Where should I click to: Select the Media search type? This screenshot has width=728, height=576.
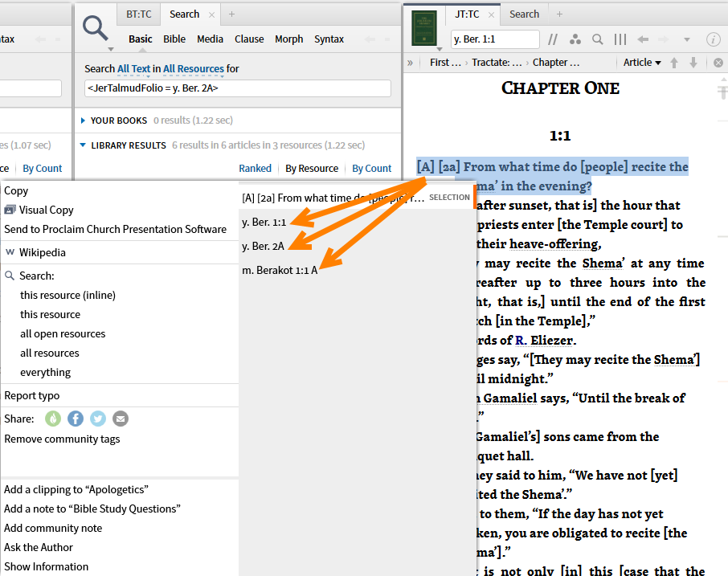click(210, 39)
